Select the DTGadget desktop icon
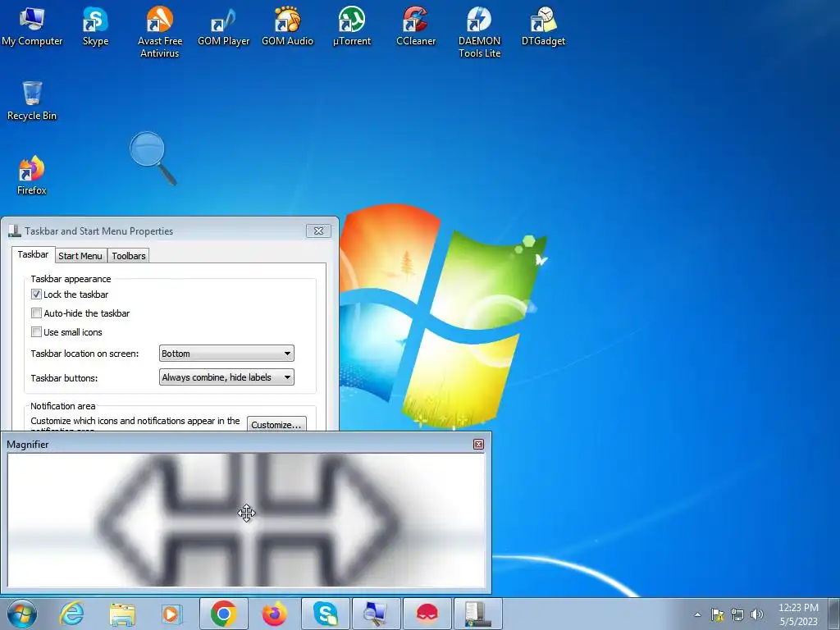The height and width of the screenshot is (630, 840). [x=543, y=26]
